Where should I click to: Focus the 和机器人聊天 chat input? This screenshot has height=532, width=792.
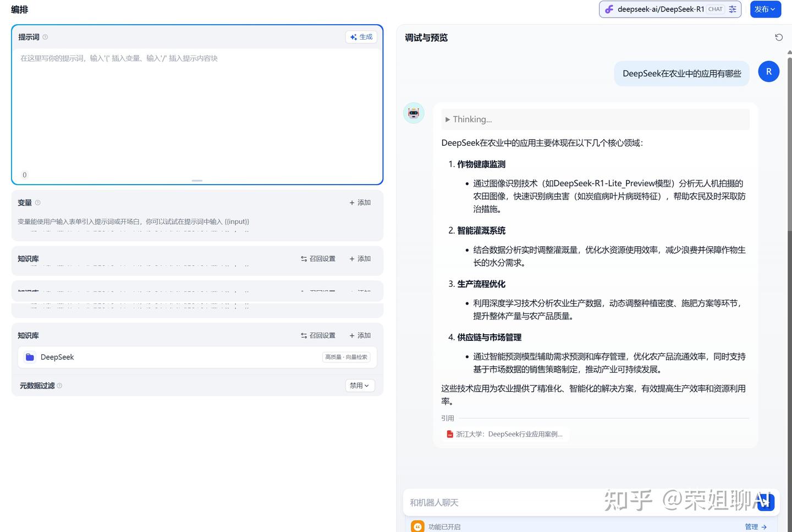[x=580, y=502]
